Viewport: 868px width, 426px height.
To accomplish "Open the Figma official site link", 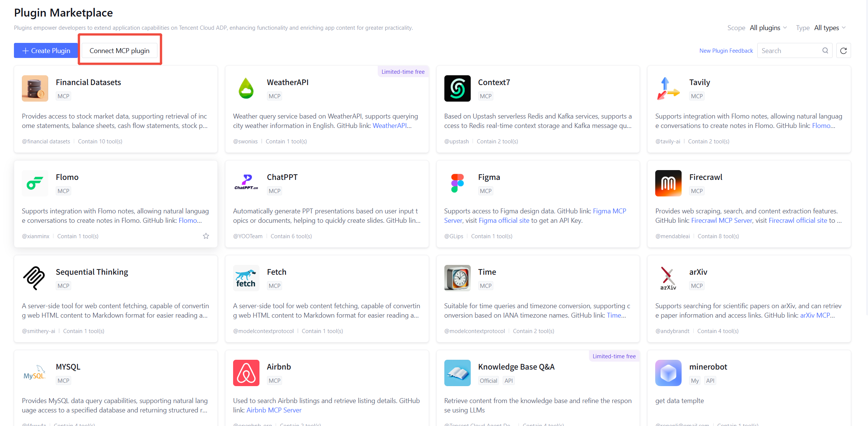I will click(504, 221).
